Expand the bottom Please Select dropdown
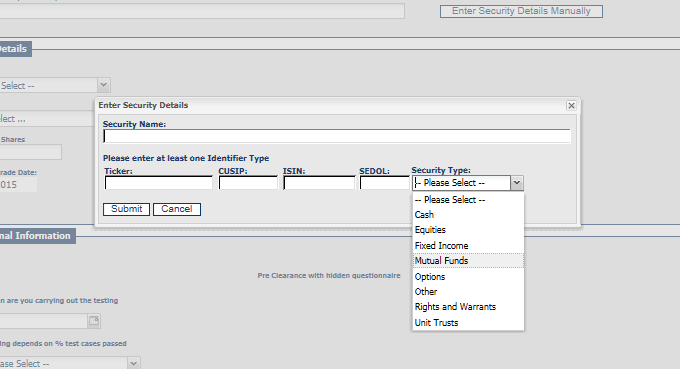The image size is (680, 369). coord(133,363)
